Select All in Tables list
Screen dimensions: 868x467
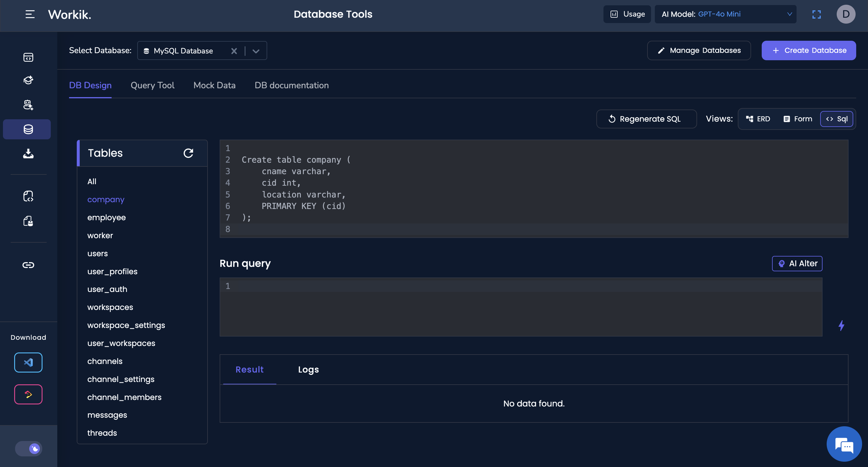point(92,182)
